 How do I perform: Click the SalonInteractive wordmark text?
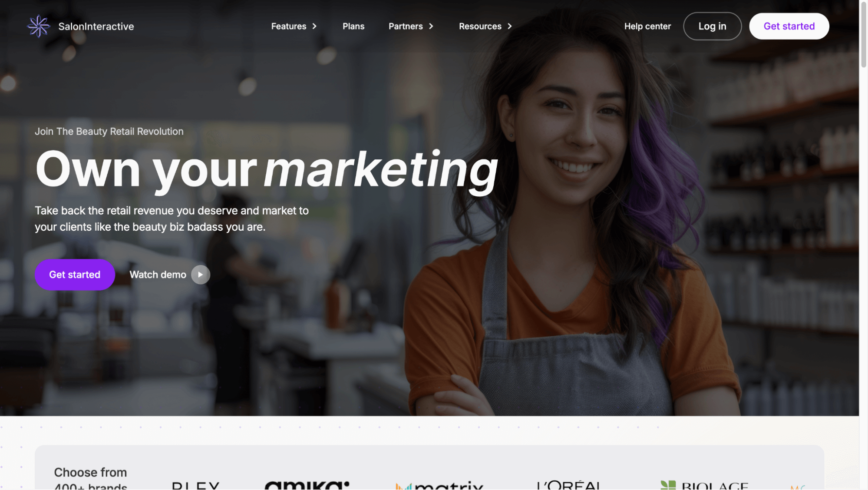[96, 26]
